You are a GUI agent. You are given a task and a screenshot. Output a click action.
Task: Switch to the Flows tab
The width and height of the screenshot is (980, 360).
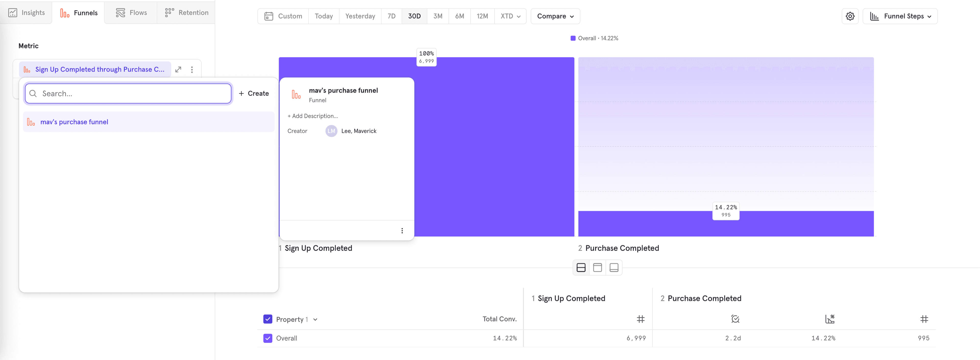pyautogui.click(x=131, y=13)
